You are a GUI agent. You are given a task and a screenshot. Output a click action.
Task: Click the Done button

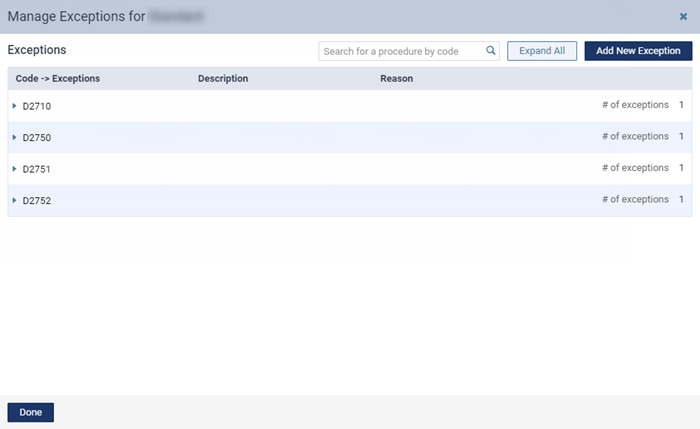(30, 412)
